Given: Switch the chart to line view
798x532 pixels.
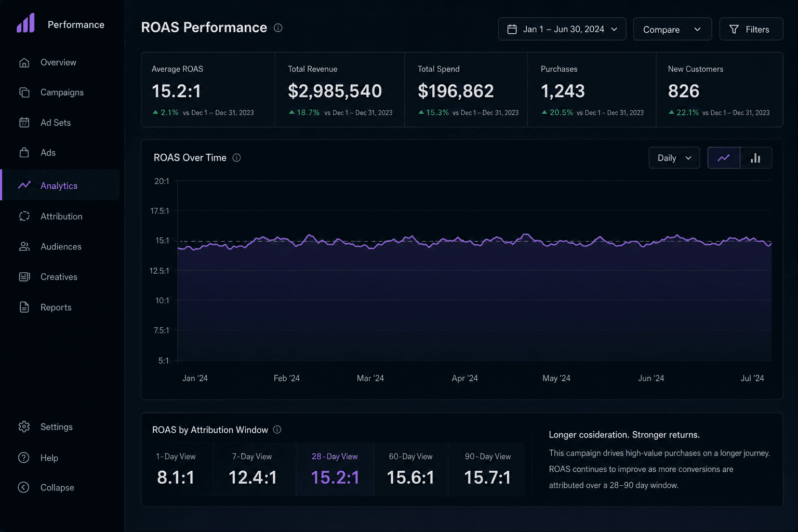Looking at the screenshot, I should click(724, 158).
